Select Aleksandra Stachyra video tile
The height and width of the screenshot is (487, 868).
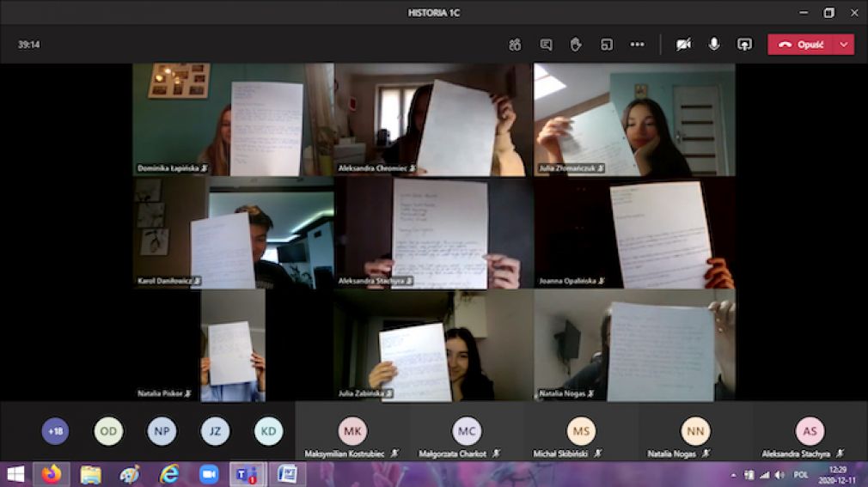[x=433, y=233]
